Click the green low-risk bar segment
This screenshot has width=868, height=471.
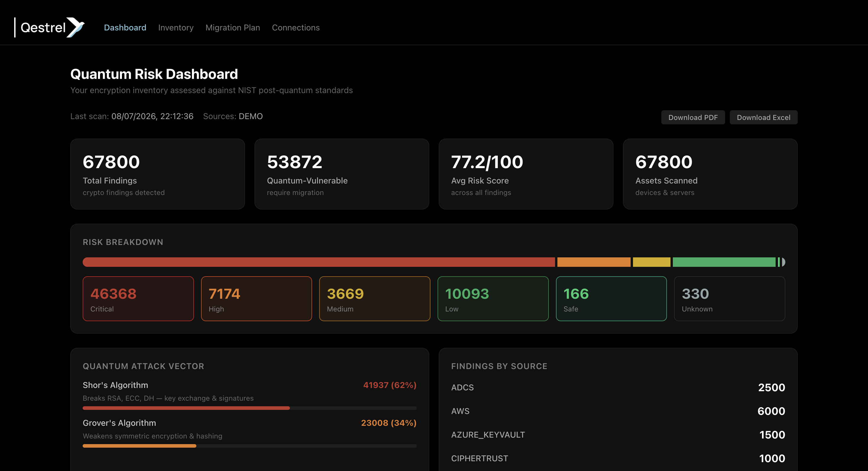(x=724, y=262)
